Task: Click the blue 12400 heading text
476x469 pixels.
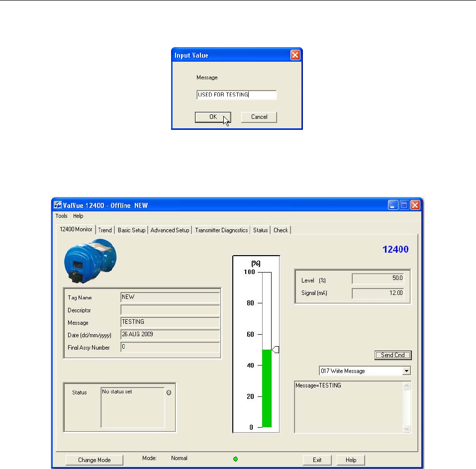Action: (x=395, y=249)
